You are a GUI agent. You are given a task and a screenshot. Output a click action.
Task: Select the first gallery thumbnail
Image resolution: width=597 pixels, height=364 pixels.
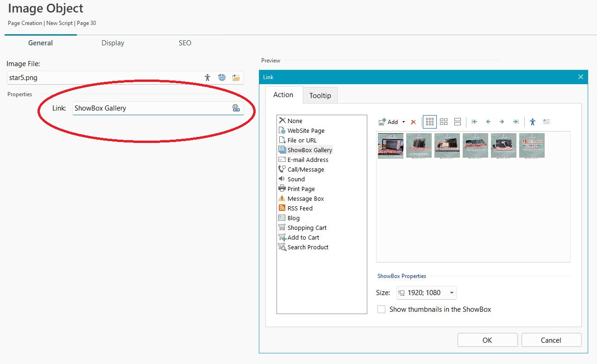point(390,146)
